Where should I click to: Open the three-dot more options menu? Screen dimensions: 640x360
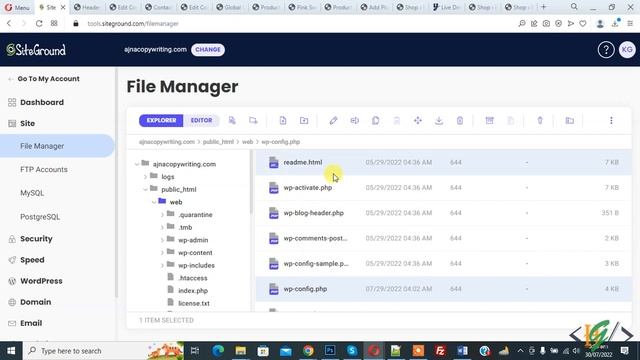tap(611, 120)
